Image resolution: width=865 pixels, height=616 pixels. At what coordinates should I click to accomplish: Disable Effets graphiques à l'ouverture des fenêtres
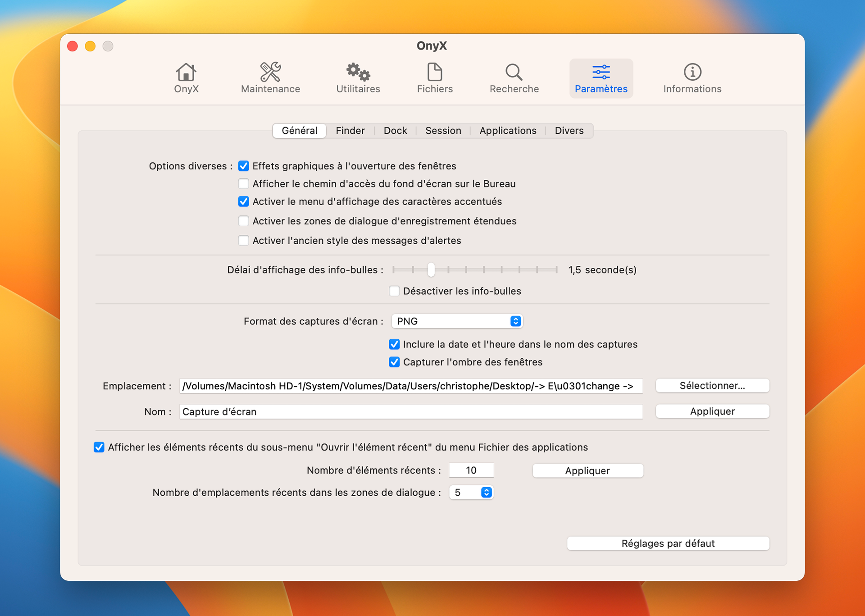[244, 166]
